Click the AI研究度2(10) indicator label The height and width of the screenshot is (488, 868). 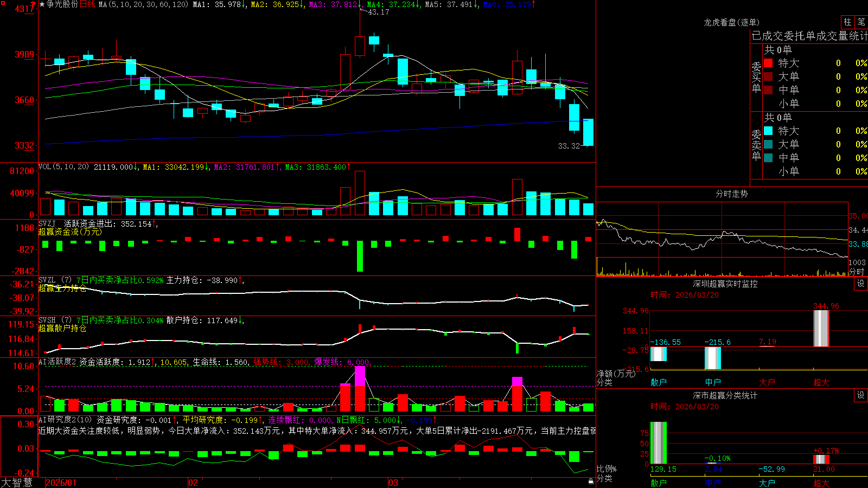[66, 420]
